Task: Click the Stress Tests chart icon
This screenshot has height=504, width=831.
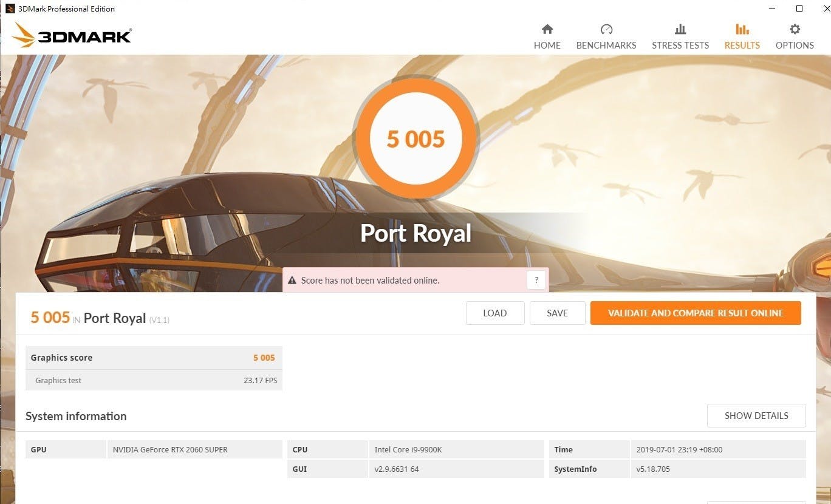Action: (680, 29)
